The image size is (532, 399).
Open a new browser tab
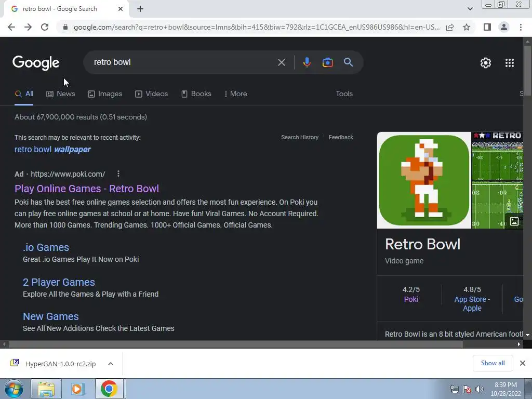[140, 9]
